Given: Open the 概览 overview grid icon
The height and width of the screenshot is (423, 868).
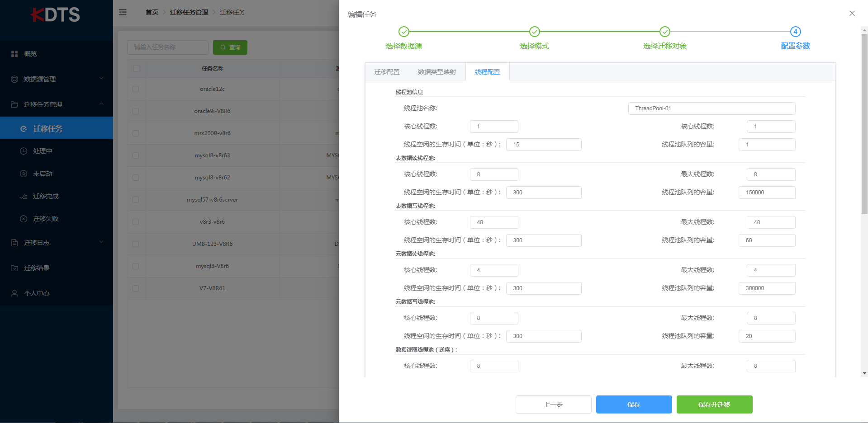Looking at the screenshot, I should pos(14,54).
